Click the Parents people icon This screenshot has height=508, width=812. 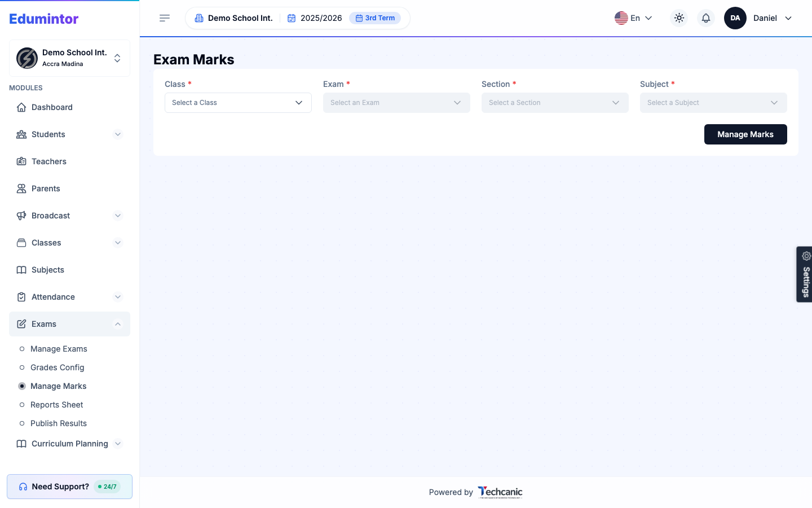[x=21, y=189]
